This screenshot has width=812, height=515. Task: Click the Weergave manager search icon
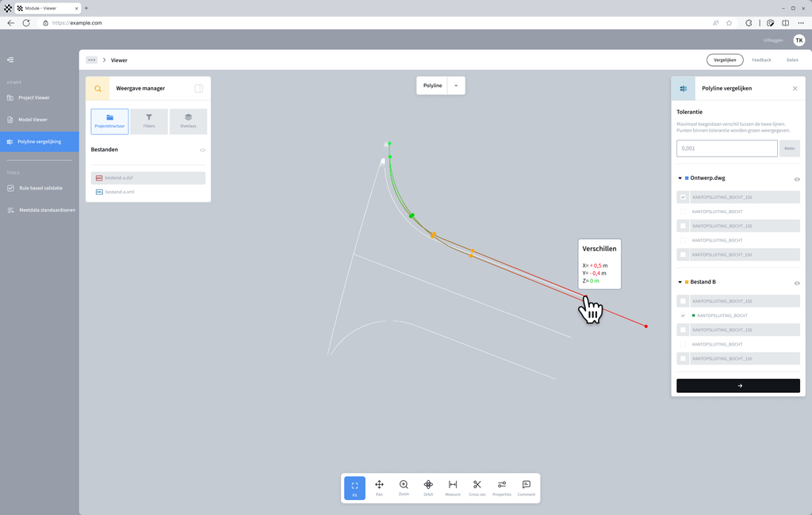coord(98,89)
